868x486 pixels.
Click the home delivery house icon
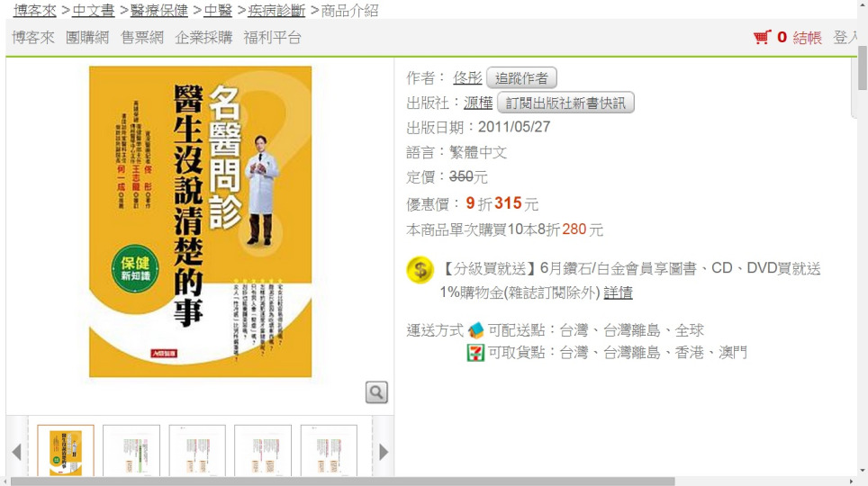point(475,330)
